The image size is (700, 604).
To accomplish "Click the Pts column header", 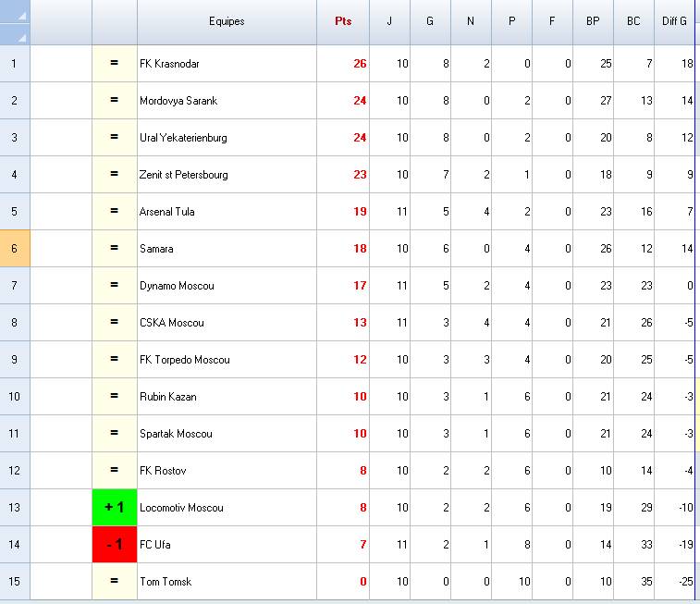I will pos(342,22).
